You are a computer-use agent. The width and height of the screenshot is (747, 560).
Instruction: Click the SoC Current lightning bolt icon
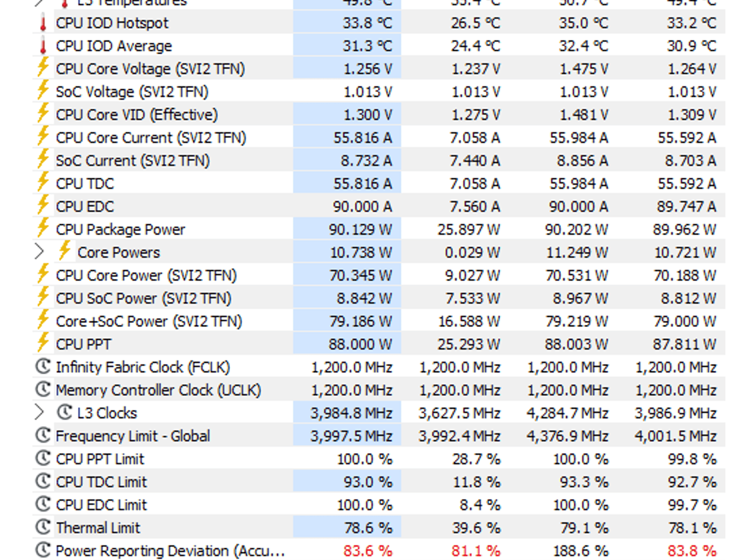coord(43,159)
